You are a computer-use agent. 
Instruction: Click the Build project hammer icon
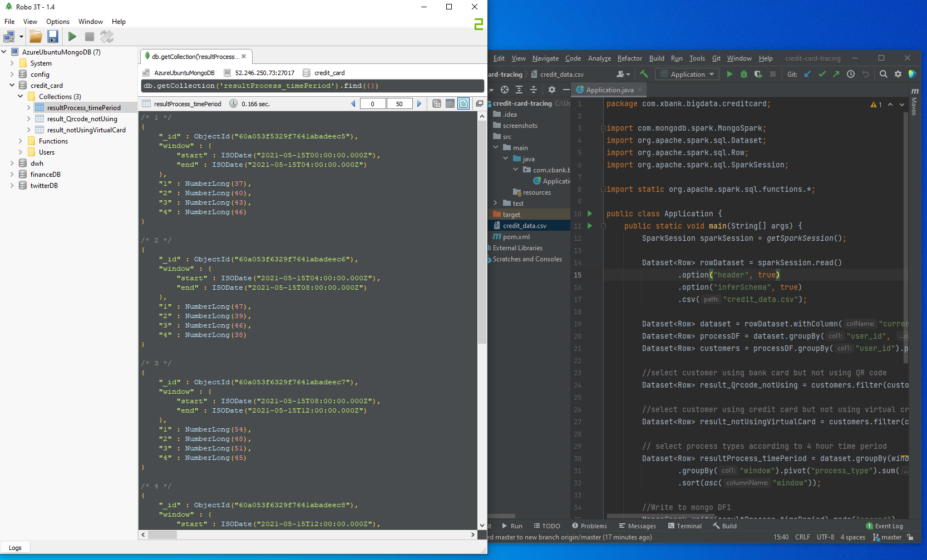click(x=644, y=74)
